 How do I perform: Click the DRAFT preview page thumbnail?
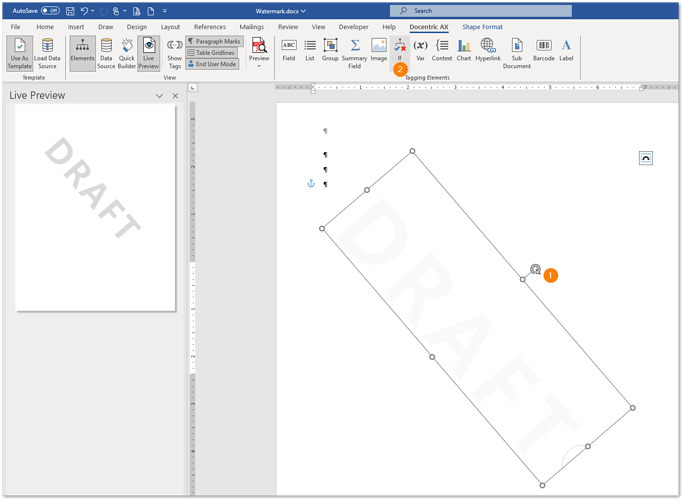(95, 207)
